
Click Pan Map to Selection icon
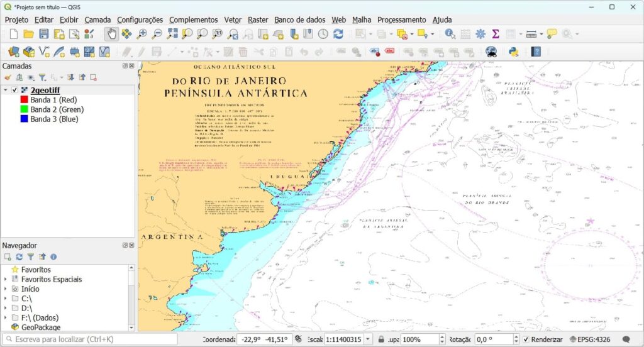pyautogui.click(x=126, y=34)
